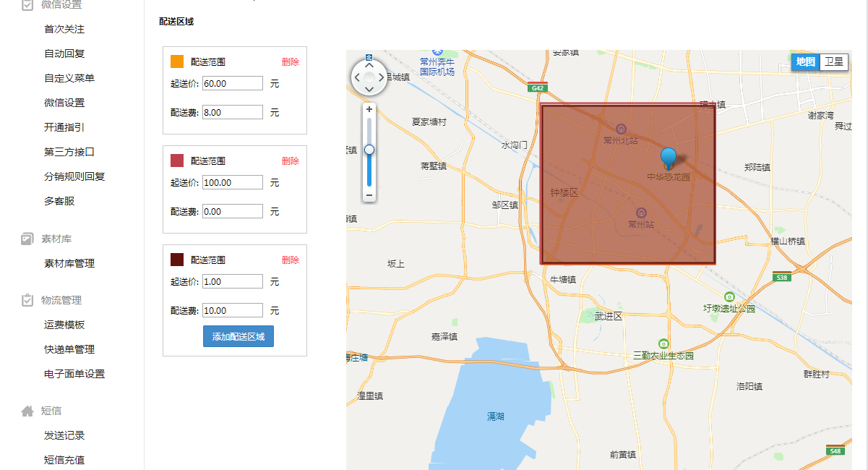This screenshot has width=868, height=470.
Task: Switch map to 卫星 satellite view
Action: tap(834, 62)
